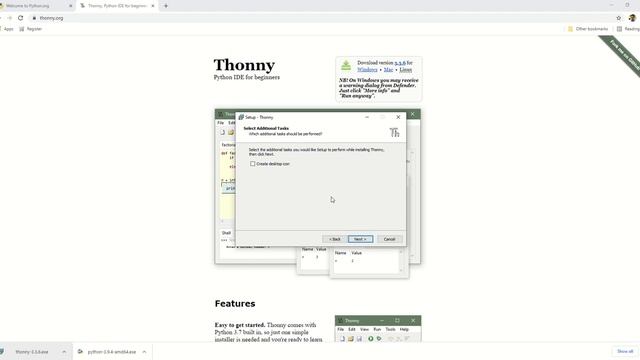Close the Thonny browser tab

pos(153,6)
